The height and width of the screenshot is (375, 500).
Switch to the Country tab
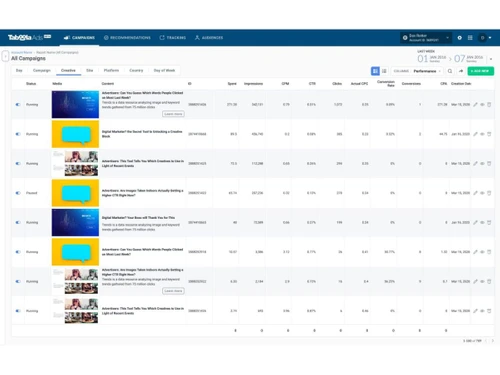coord(136,70)
